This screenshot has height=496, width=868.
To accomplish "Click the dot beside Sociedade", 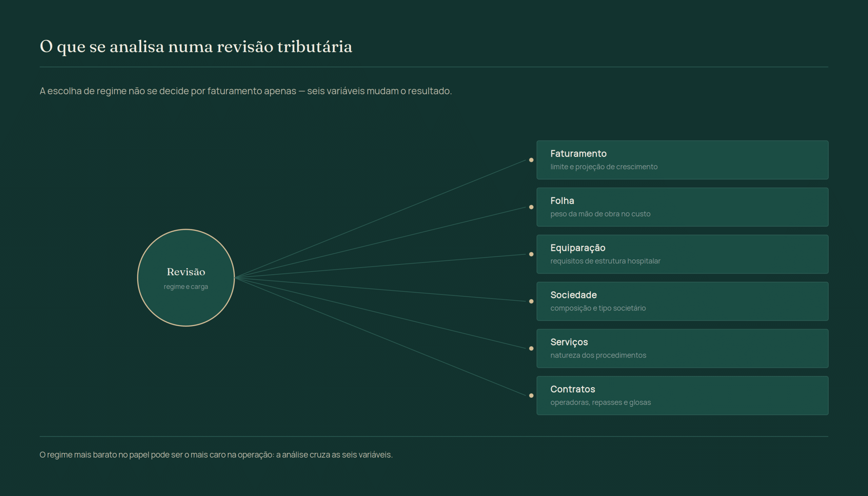I will click(x=531, y=301).
